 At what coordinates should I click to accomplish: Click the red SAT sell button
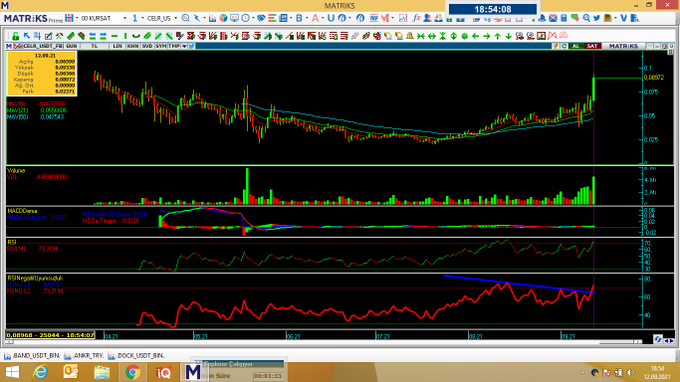tap(592, 46)
